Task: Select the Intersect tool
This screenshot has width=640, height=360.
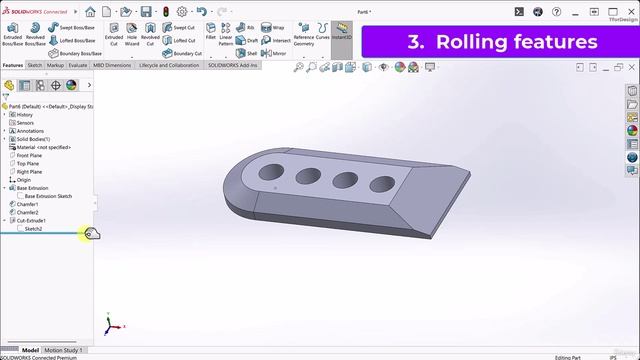Action: coord(276,40)
